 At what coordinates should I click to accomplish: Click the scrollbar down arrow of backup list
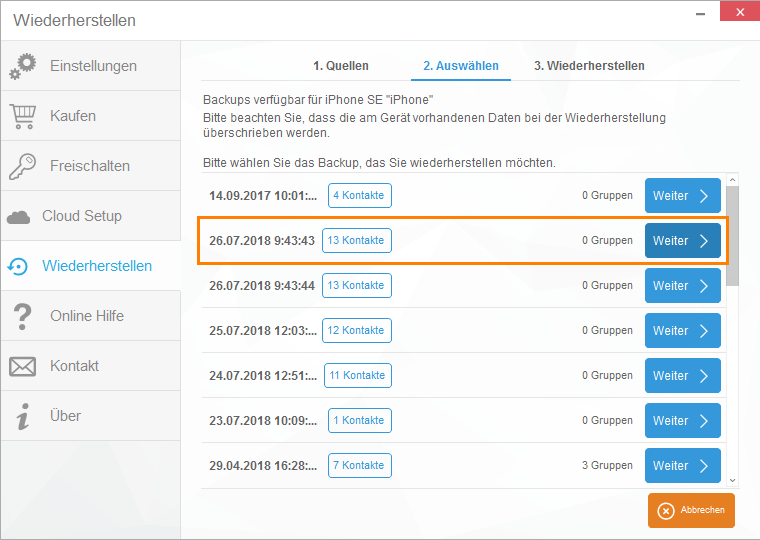[732, 481]
